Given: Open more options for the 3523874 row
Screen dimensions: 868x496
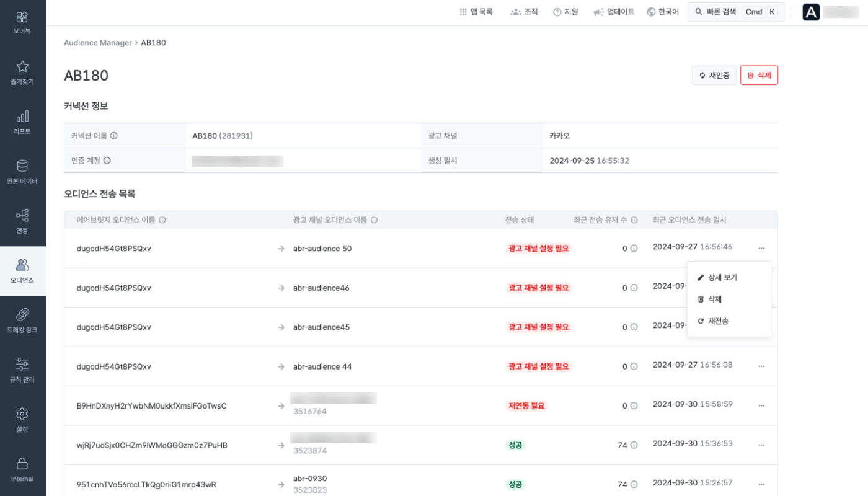Looking at the screenshot, I should [x=761, y=445].
